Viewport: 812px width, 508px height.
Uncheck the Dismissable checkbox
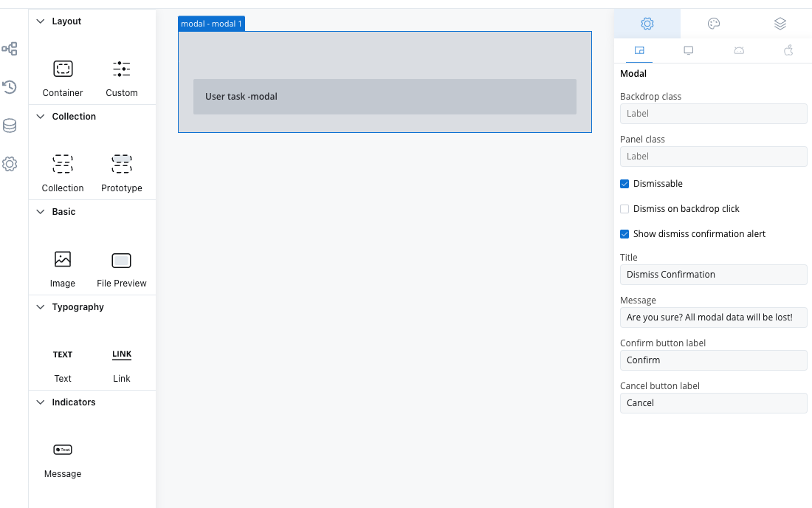pos(625,184)
